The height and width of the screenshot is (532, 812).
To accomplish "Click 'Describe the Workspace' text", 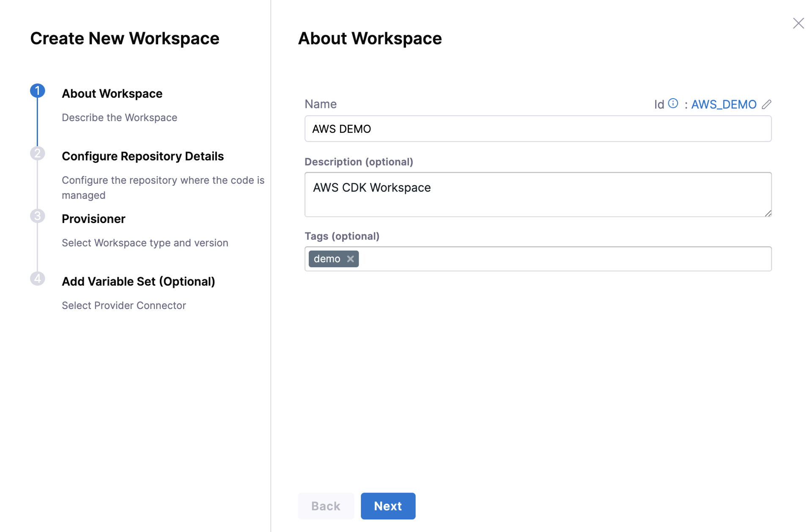I will tap(119, 117).
